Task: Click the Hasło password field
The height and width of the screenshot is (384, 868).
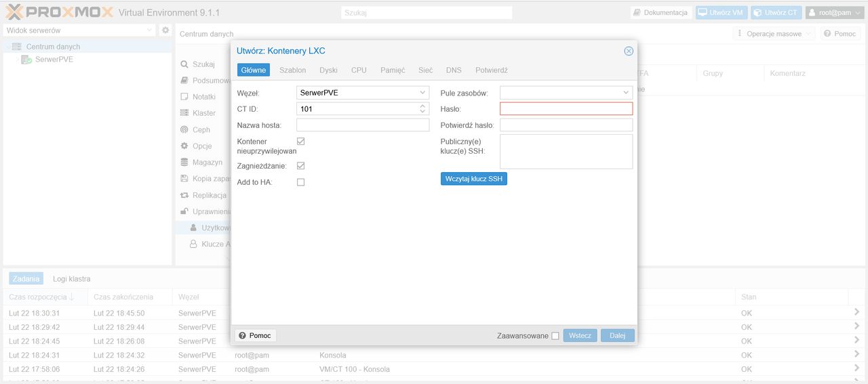Action: pyautogui.click(x=566, y=108)
